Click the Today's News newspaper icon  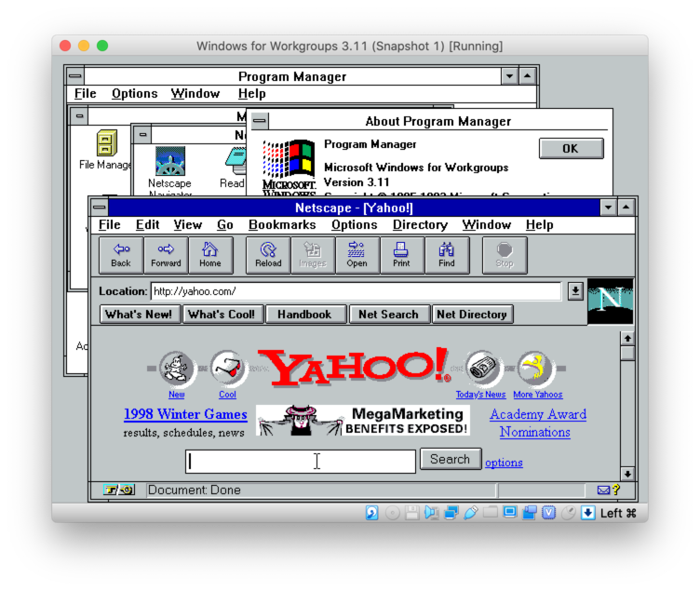point(482,369)
